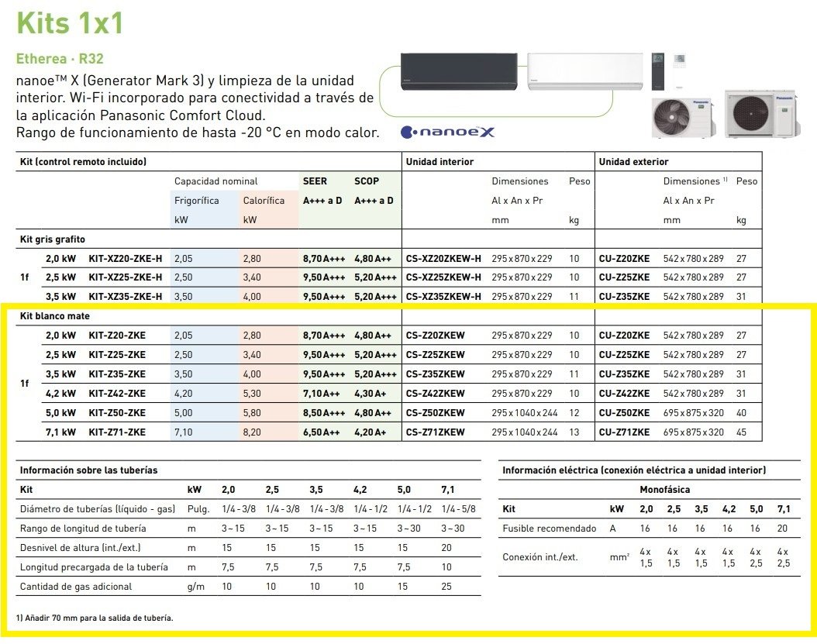Click the footnote about adding 70 mm
Viewport: 817px width, 644px height.
(x=95, y=618)
